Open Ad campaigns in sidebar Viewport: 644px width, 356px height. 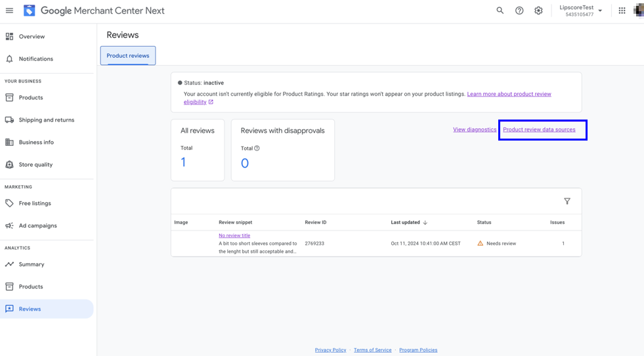37,226
